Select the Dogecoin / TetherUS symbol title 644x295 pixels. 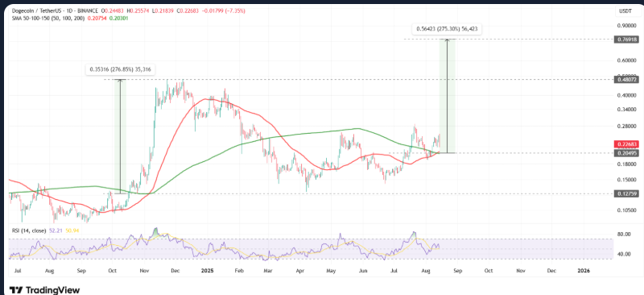click(x=35, y=11)
